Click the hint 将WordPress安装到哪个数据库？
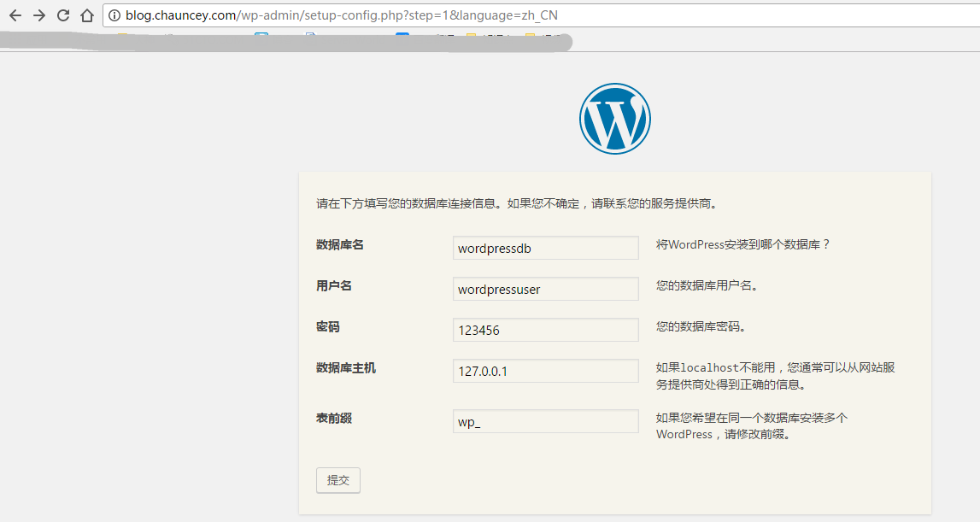The height and width of the screenshot is (522, 980). [x=743, y=244]
